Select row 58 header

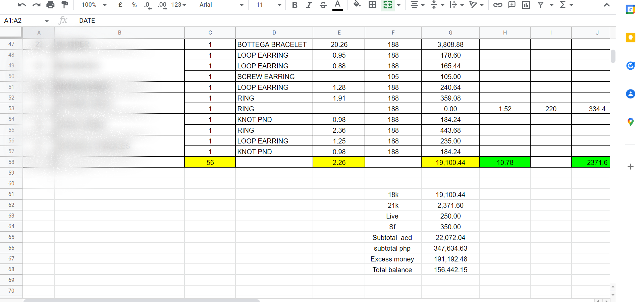point(11,162)
